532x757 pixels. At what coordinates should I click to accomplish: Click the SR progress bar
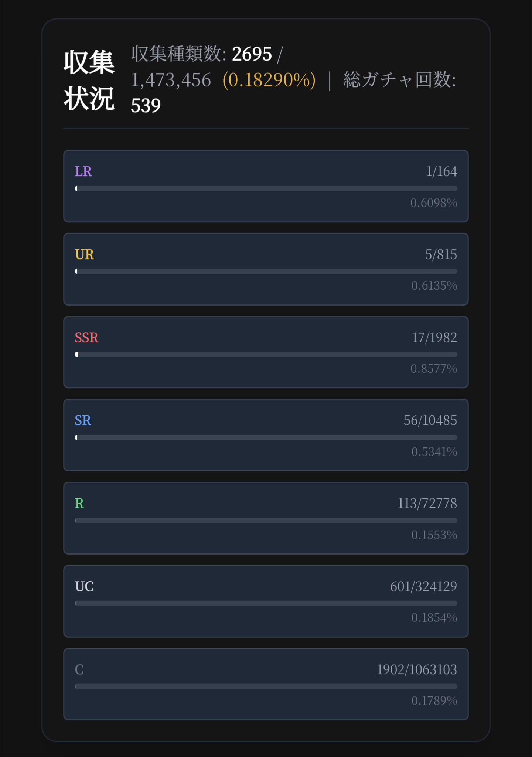point(266,437)
